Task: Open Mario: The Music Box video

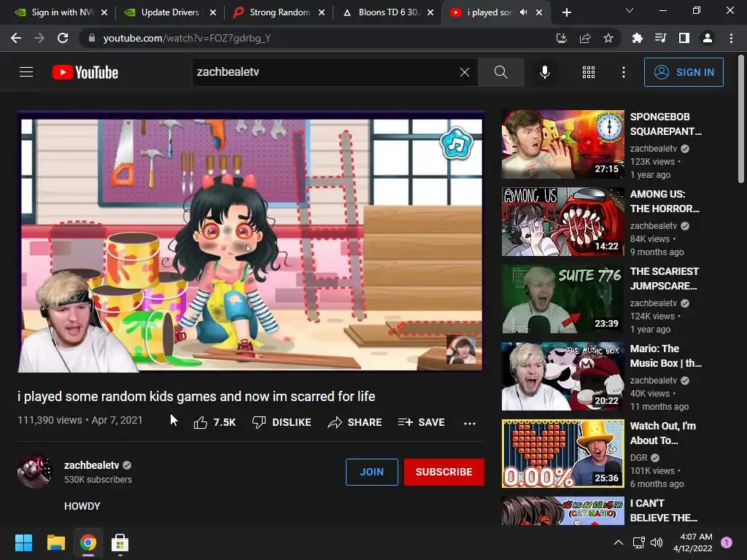Action: coord(562,376)
